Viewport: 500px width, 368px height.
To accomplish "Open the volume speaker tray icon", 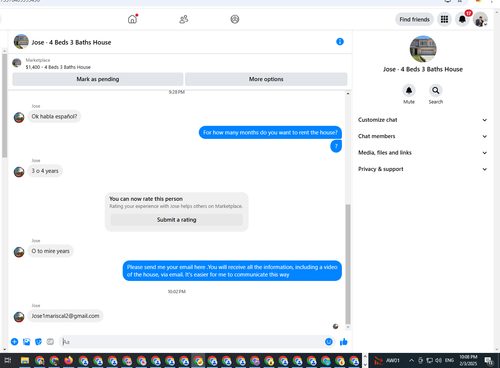I will click(438, 360).
